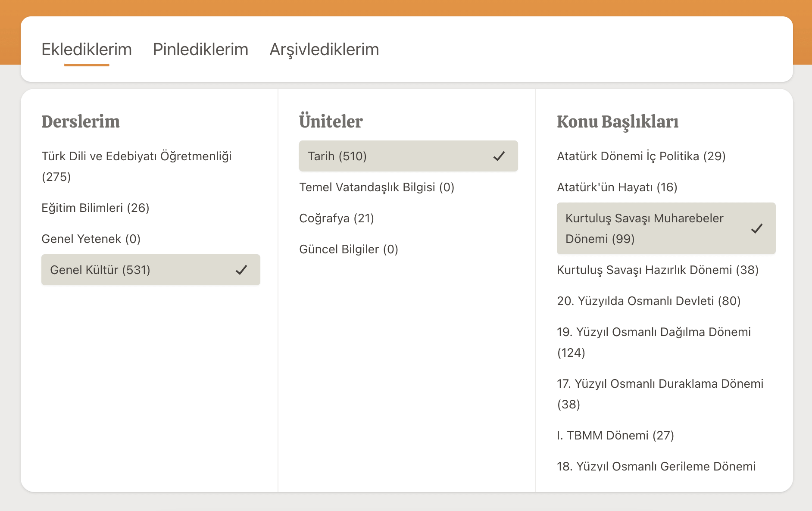The height and width of the screenshot is (511, 812).
Task: Select the Ekledliklerim tab
Action: 87,50
